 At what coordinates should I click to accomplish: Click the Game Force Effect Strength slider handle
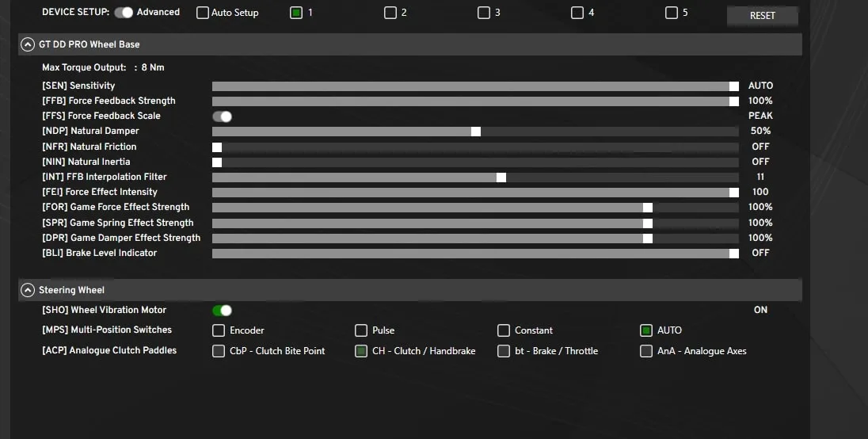tap(648, 208)
